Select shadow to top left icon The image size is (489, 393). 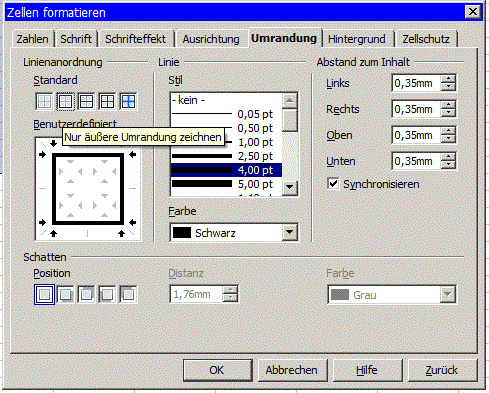[128, 294]
